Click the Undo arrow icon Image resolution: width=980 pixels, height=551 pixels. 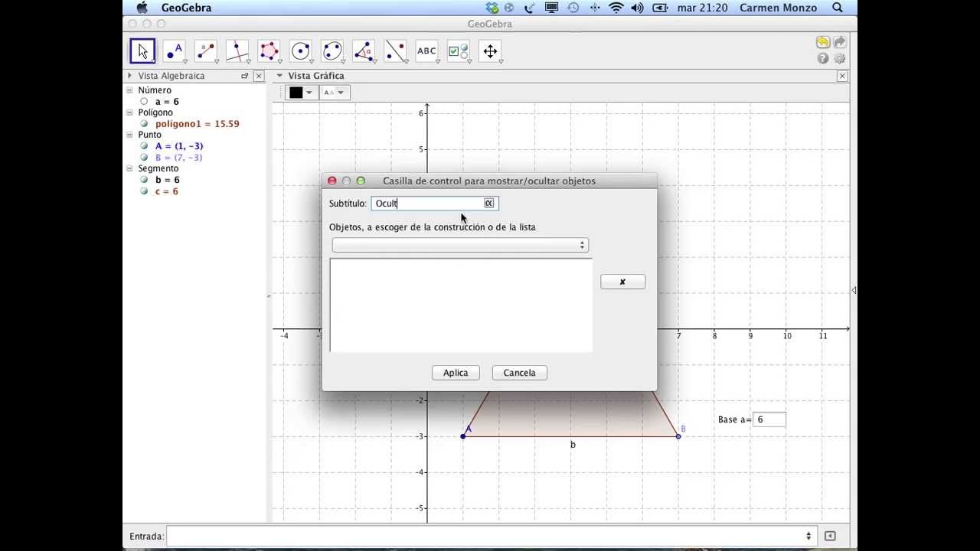[822, 42]
